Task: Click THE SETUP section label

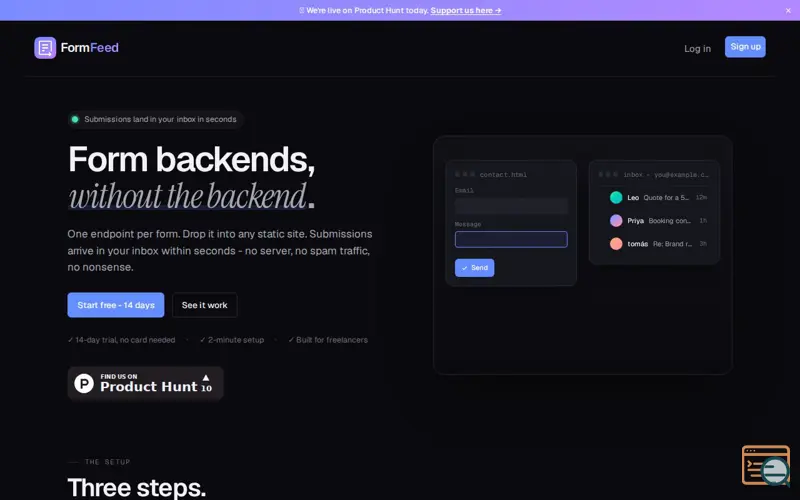Action: tap(107, 462)
